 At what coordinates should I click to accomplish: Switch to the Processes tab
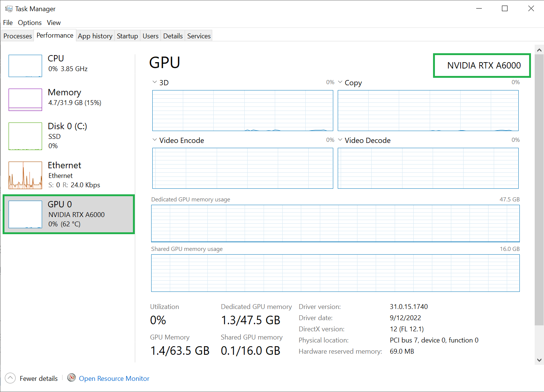(17, 35)
